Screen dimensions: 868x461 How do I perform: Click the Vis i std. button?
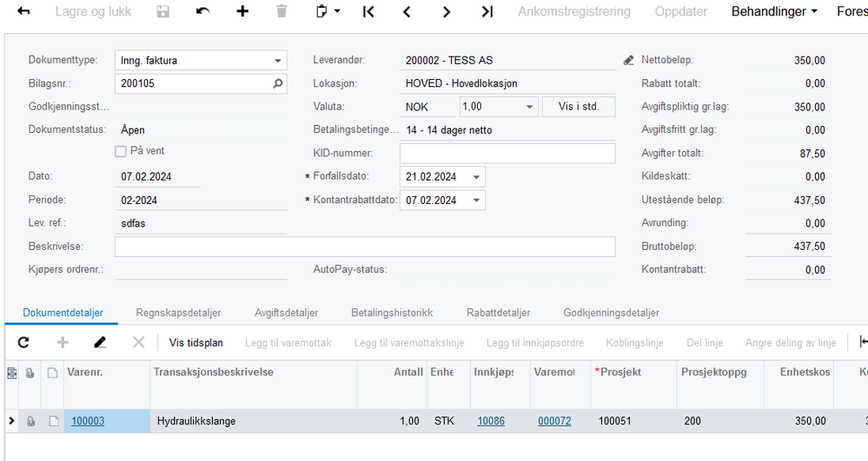tap(579, 107)
